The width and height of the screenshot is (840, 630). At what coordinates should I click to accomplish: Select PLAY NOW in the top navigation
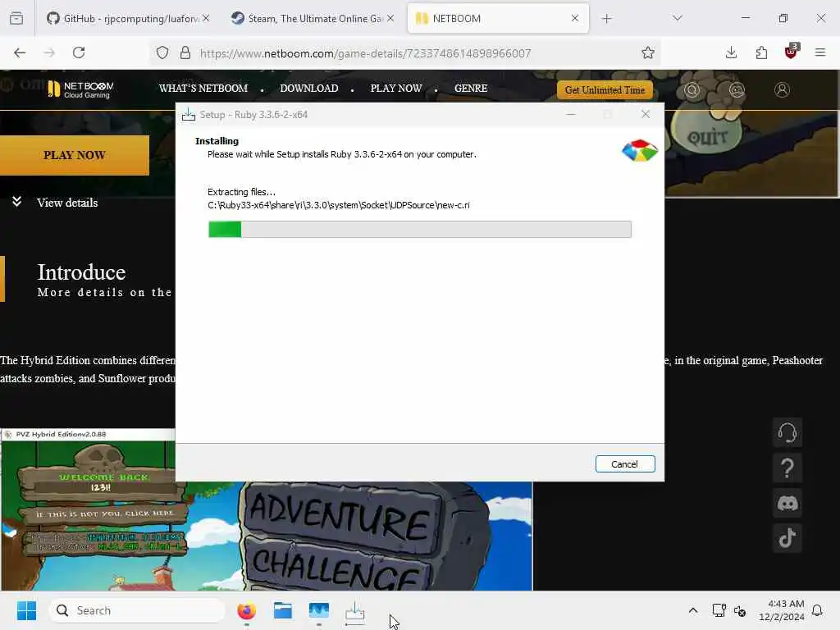point(396,89)
